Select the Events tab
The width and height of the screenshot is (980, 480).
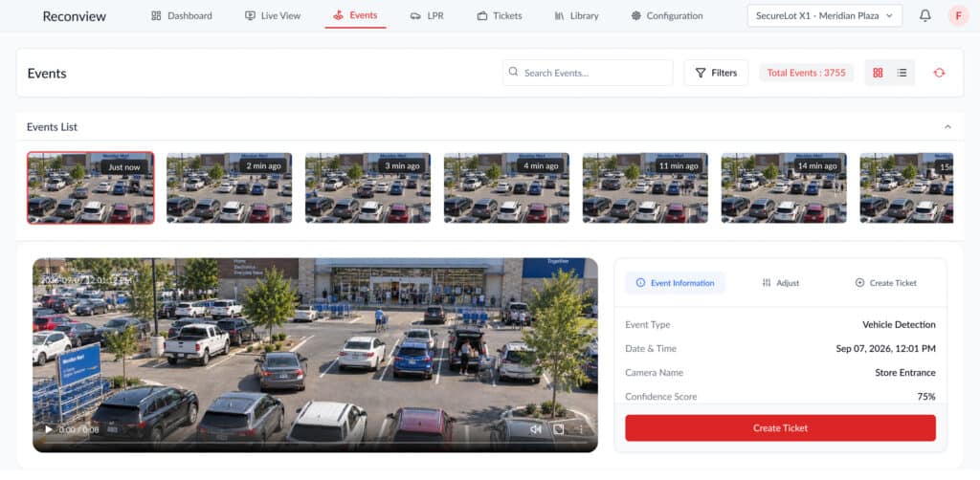pos(355,15)
